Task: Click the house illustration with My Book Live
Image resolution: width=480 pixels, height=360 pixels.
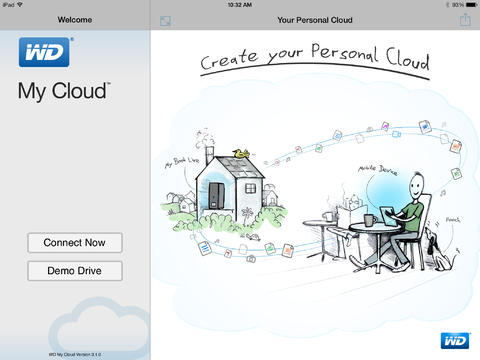Action: 230,190
